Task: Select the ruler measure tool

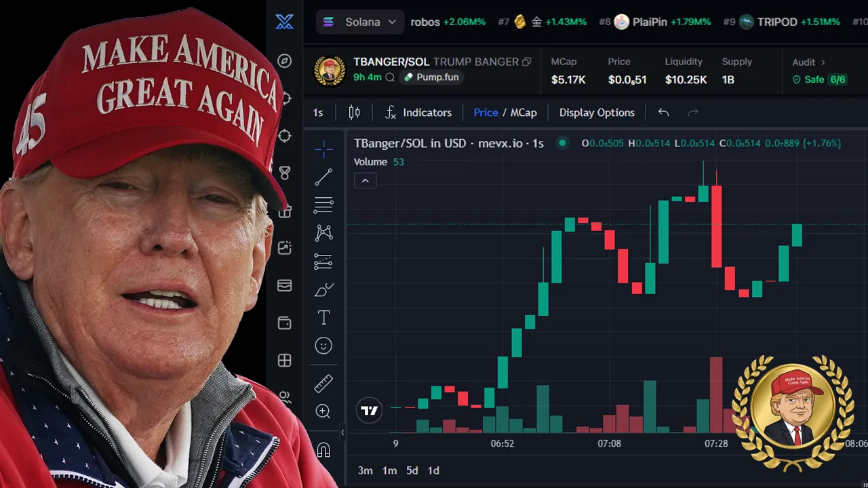Action: coord(323,383)
